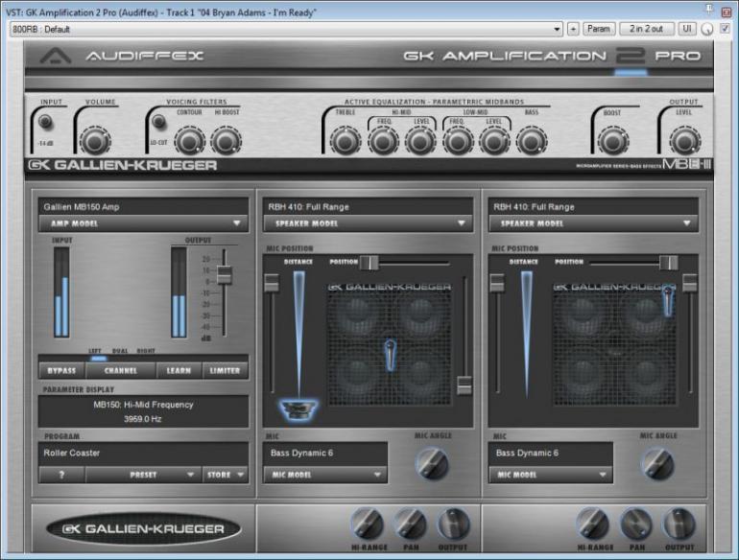
Task: Click the Bass equalization knob
Action: 531,141
